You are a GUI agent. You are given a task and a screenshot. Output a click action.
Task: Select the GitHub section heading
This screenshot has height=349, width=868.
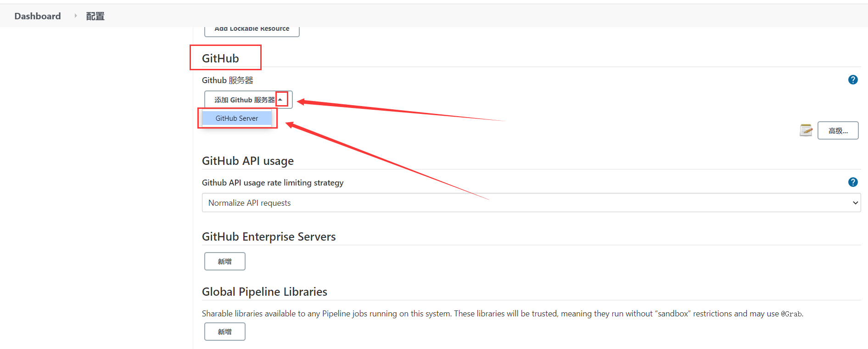click(x=220, y=58)
